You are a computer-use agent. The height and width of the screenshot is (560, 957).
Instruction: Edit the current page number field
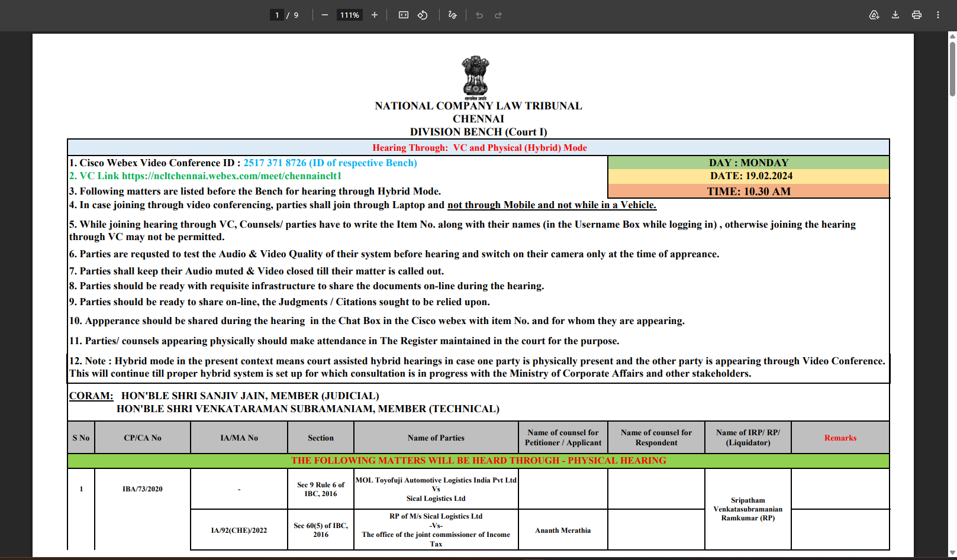(x=277, y=15)
